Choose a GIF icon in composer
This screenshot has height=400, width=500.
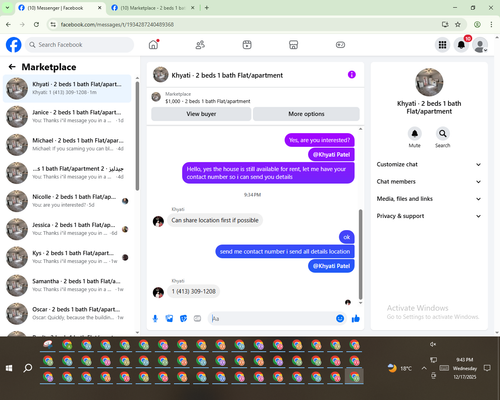pyautogui.click(x=197, y=319)
